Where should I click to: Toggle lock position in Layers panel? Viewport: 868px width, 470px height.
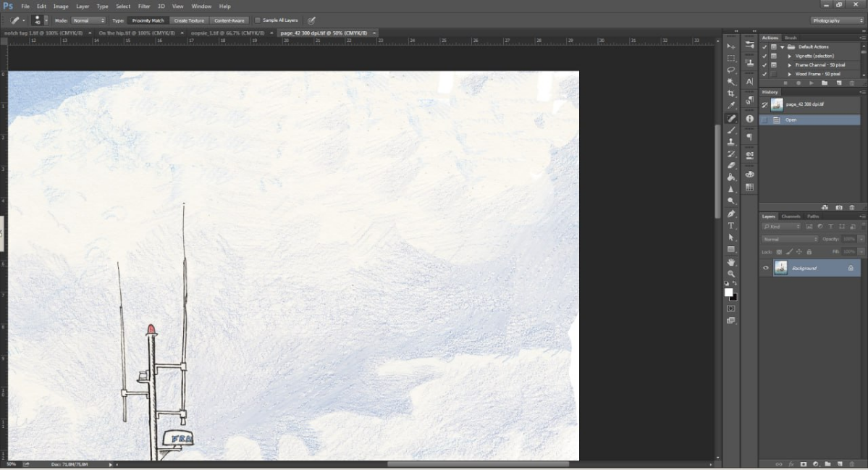799,252
